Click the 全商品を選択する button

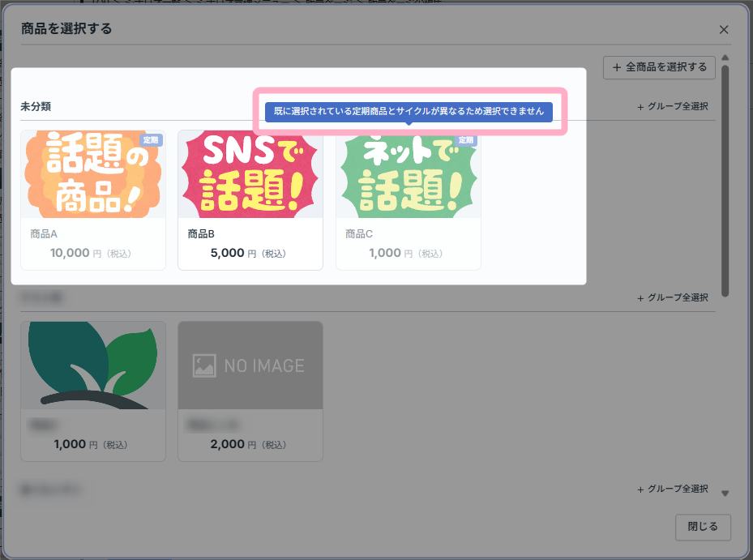coord(659,67)
